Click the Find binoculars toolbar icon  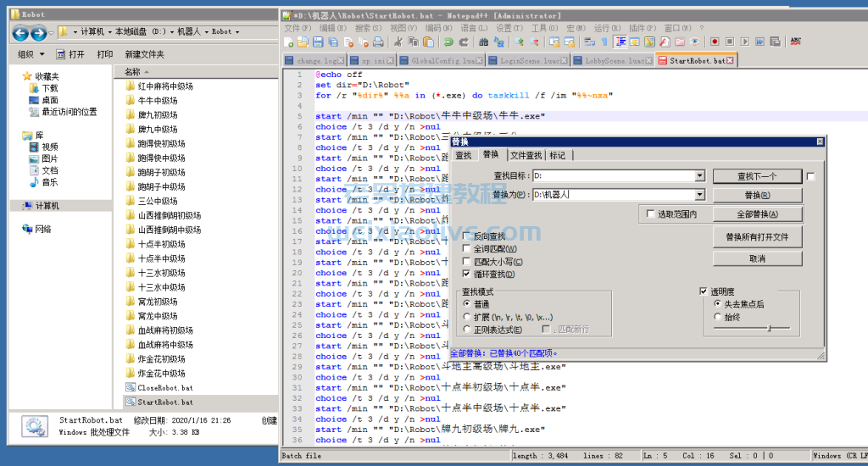pos(482,42)
